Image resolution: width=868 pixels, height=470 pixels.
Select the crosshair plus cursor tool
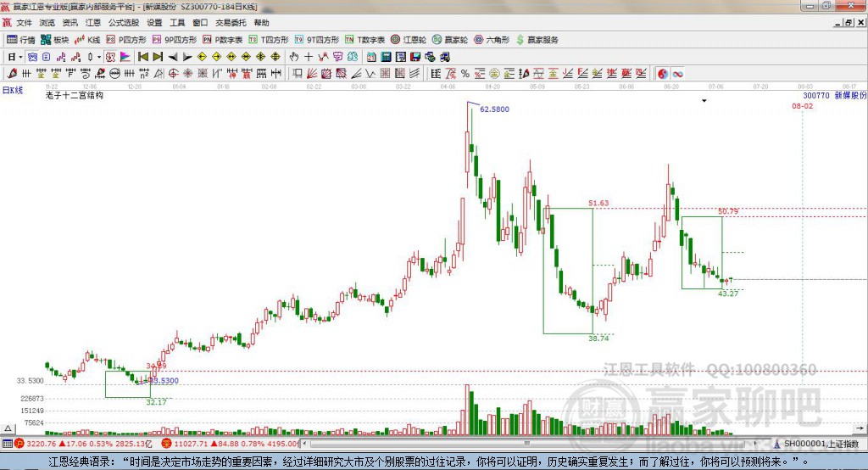(309, 57)
